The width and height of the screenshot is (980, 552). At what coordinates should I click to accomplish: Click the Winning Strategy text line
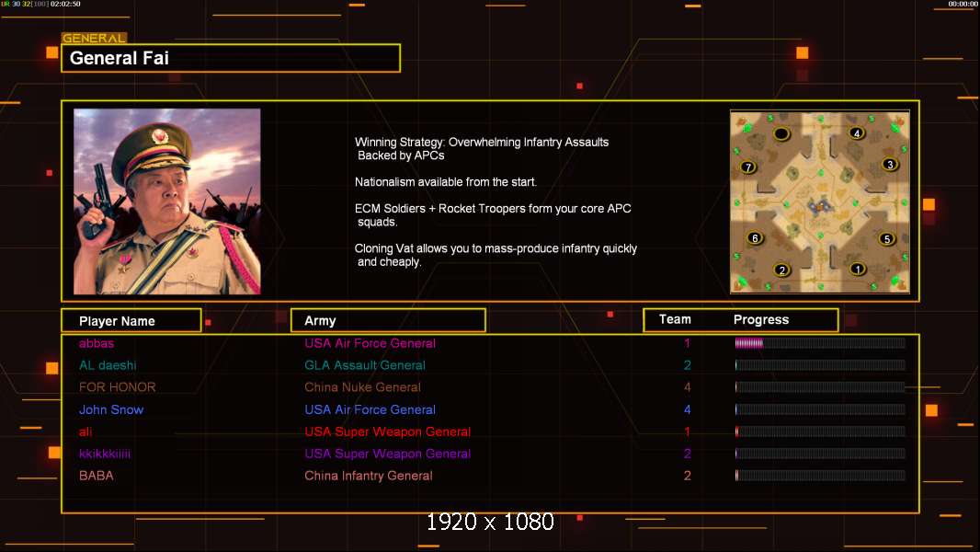[x=482, y=149]
